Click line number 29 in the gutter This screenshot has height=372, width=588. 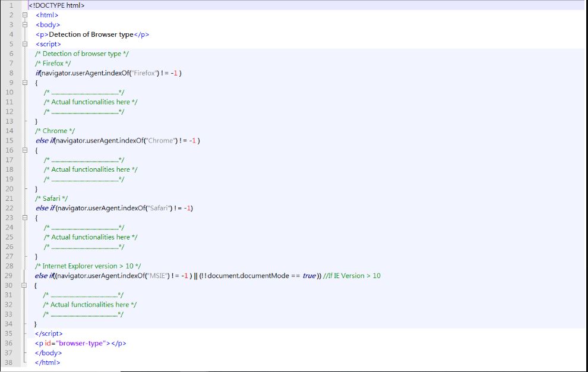coord(10,276)
